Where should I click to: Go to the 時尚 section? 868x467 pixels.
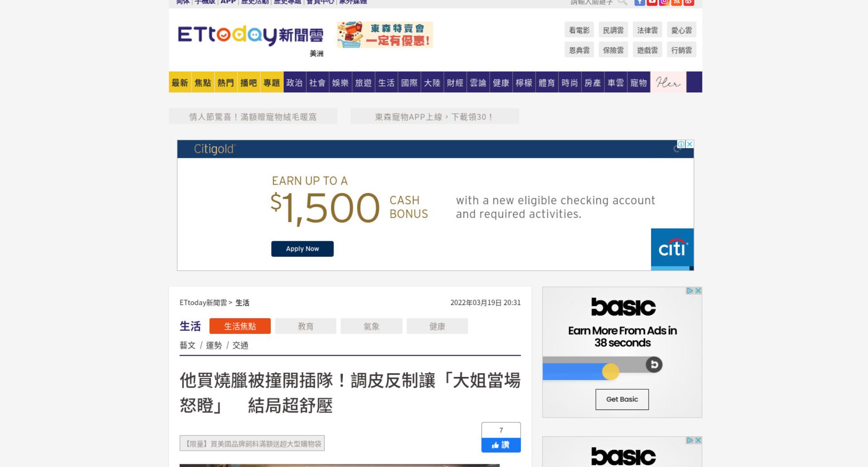(x=570, y=82)
